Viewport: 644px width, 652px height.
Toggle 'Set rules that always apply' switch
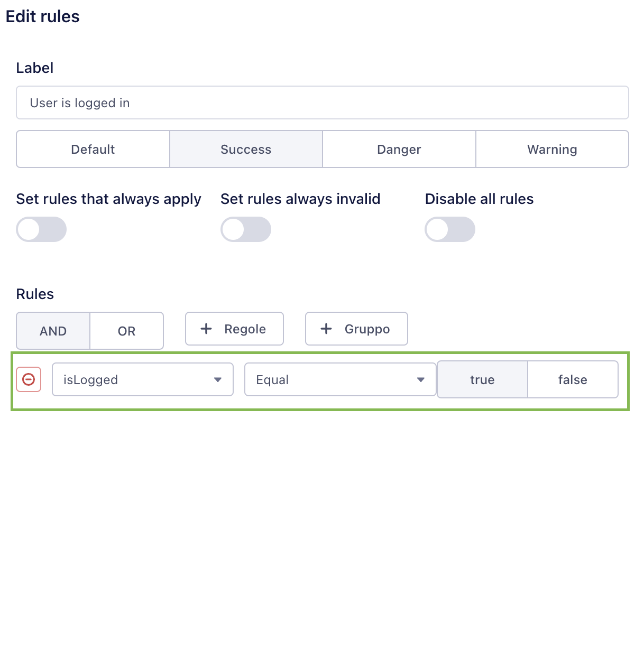pyautogui.click(x=41, y=229)
